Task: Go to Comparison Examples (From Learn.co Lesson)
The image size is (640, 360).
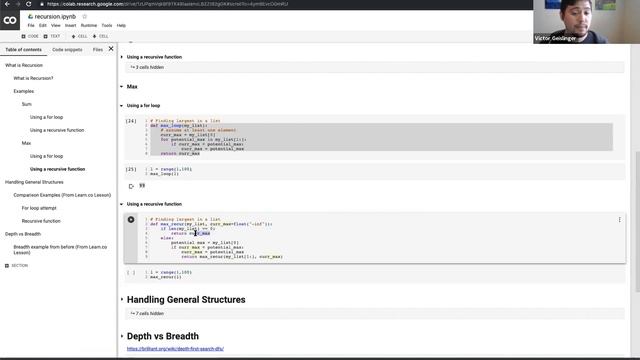Action: [x=62, y=195]
